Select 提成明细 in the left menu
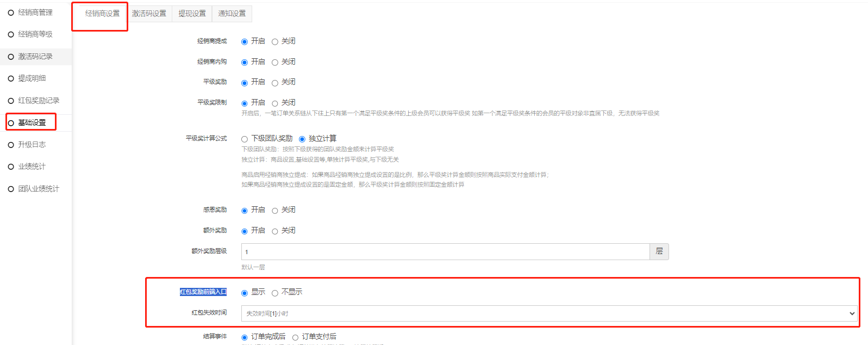This screenshot has height=345, width=868. click(32, 78)
